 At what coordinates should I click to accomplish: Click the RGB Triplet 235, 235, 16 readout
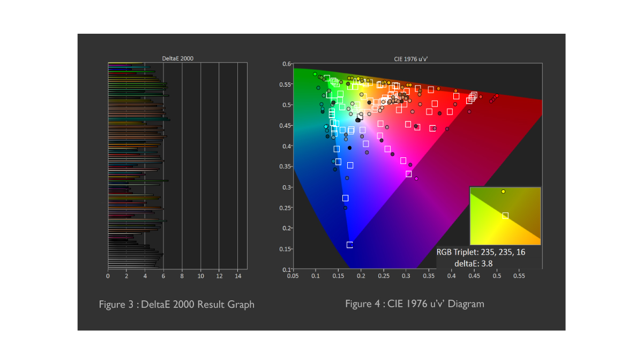(x=481, y=252)
